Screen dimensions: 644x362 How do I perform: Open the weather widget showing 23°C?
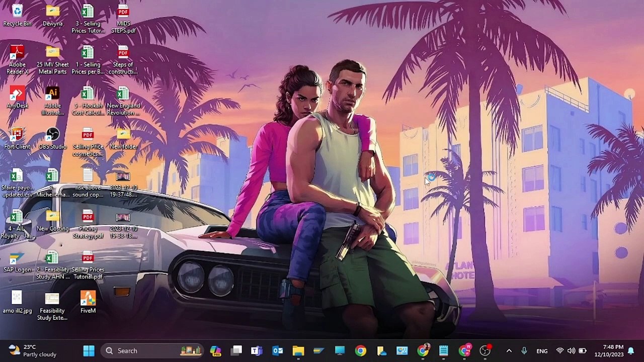point(33,350)
